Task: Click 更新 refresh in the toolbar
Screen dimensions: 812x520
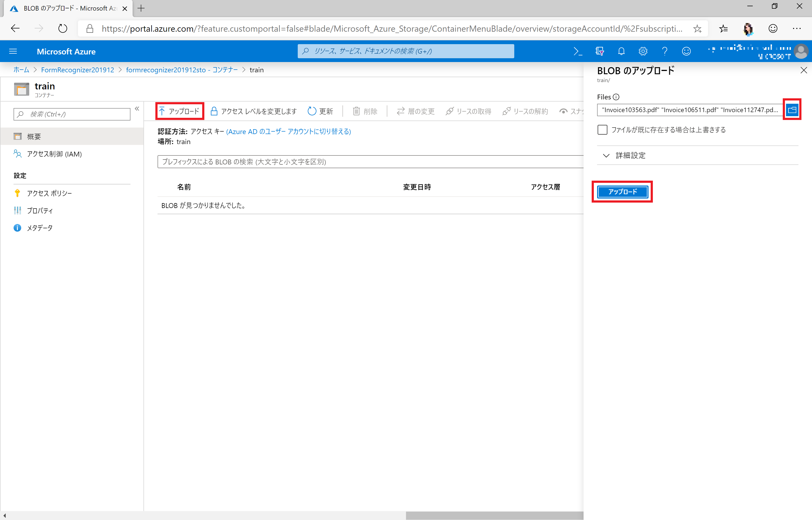Action: [x=320, y=111]
